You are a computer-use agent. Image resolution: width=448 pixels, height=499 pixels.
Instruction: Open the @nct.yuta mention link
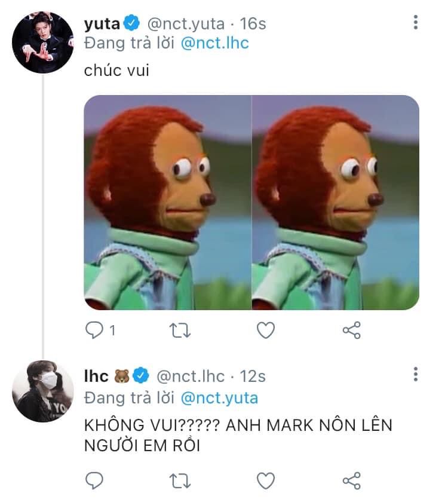click(219, 397)
